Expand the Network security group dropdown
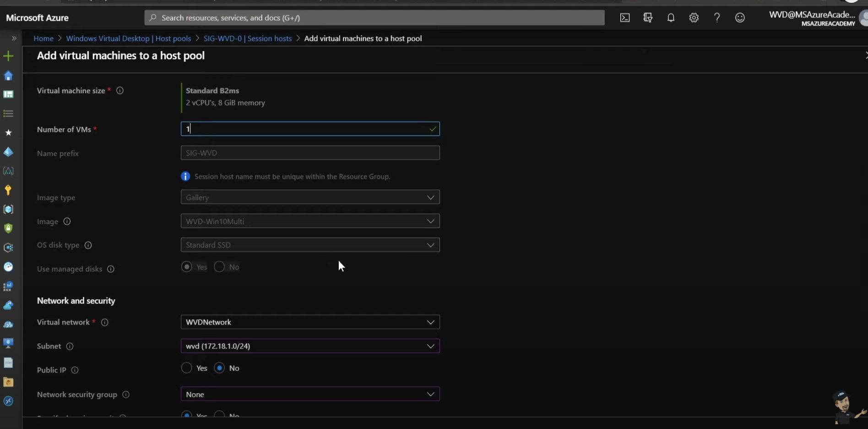This screenshot has width=868, height=429. tap(310, 394)
